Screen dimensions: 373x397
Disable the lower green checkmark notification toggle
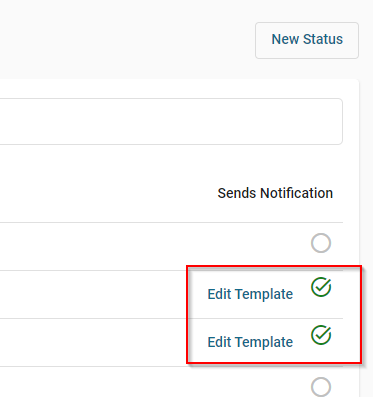tap(321, 335)
